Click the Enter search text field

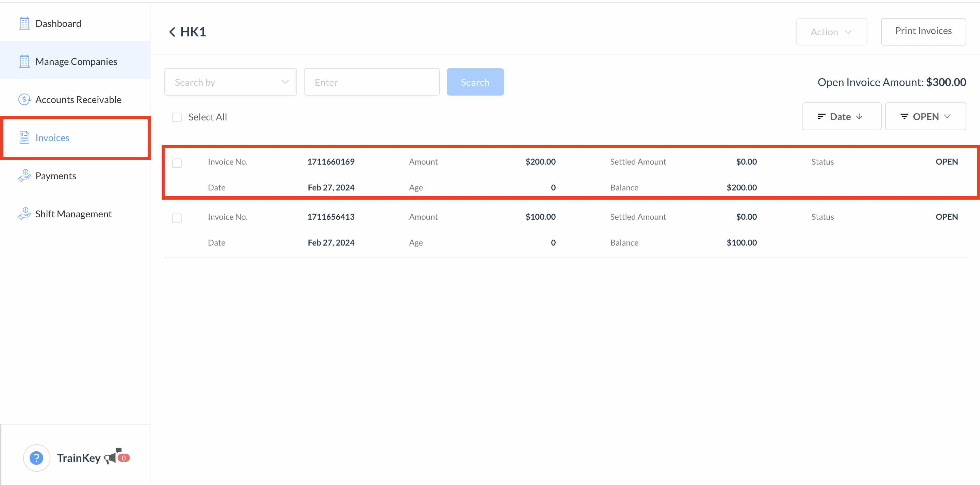371,82
